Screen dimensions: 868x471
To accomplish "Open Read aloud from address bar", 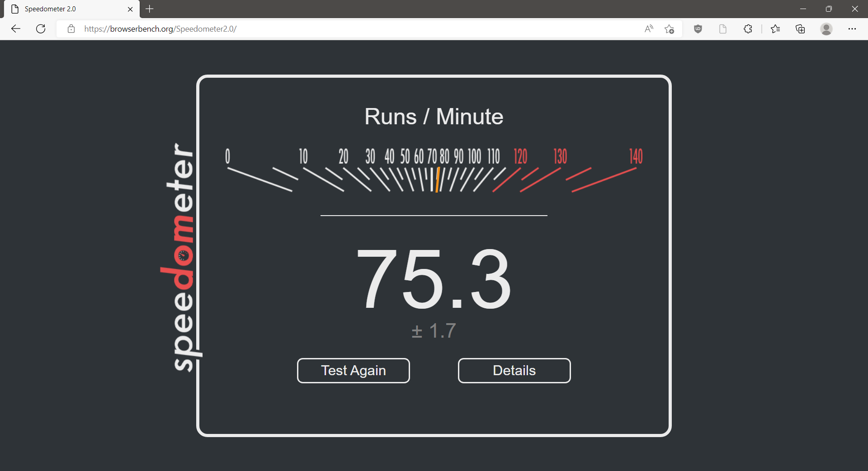I will click(x=649, y=29).
